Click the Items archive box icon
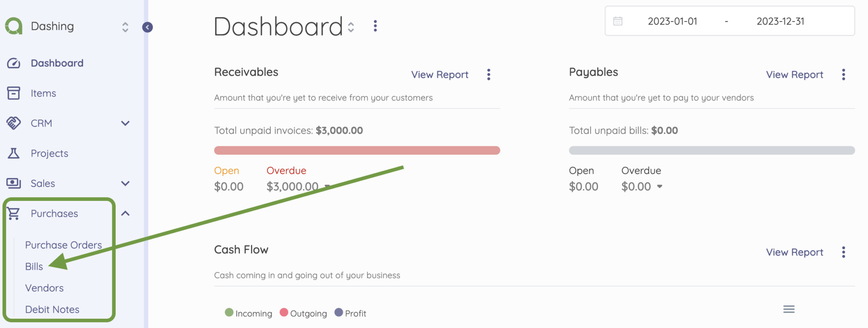This screenshot has width=868, height=328. [14, 93]
